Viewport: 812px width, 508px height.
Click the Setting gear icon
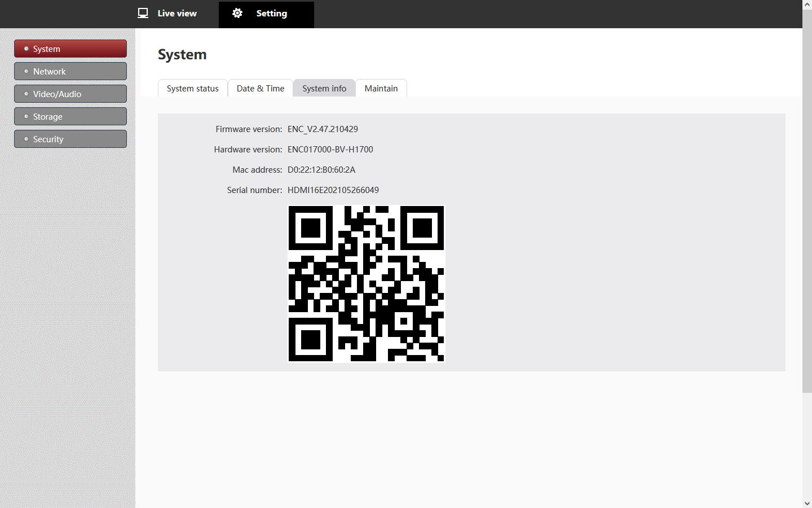tap(237, 13)
